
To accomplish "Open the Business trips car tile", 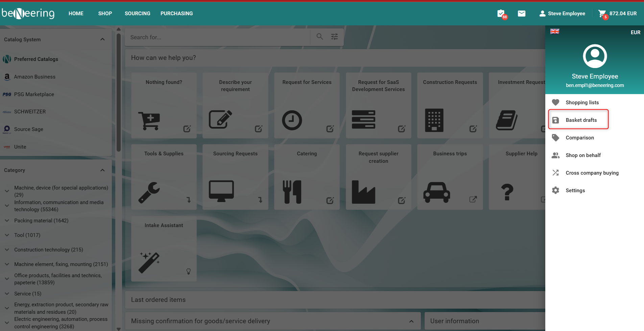I will pyautogui.click(x=450, y=177).
